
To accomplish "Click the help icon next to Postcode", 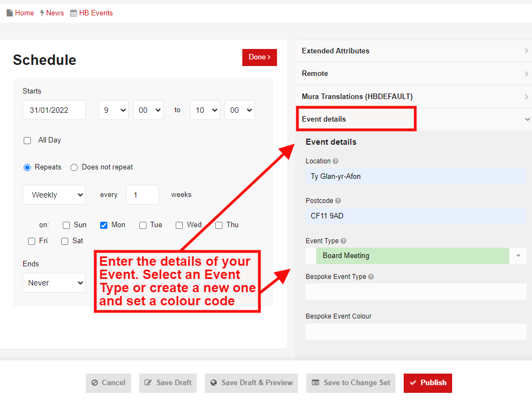I will point(339,201).
